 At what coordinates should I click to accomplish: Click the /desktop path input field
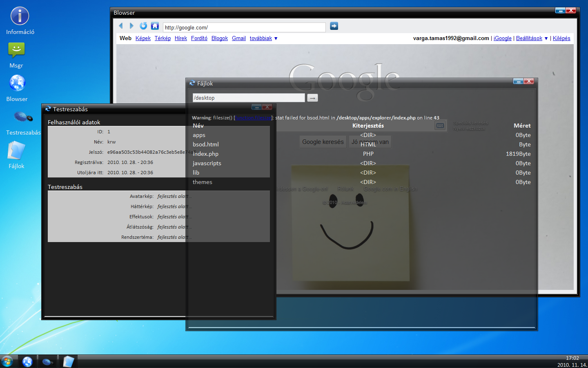[249, 98]
